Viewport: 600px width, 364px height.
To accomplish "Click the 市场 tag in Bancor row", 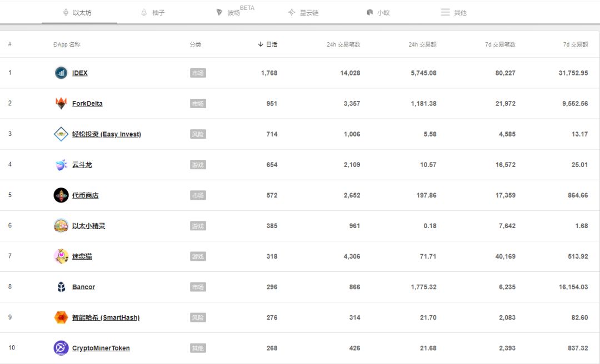I will pyautogui.click(x=198, y=287).
